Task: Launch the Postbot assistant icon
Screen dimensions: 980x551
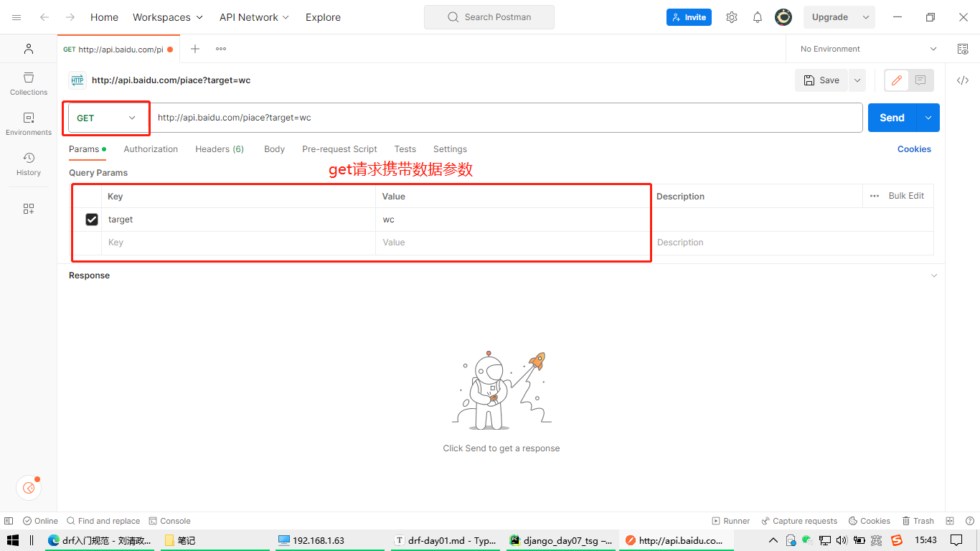Action: coord(29,488)
